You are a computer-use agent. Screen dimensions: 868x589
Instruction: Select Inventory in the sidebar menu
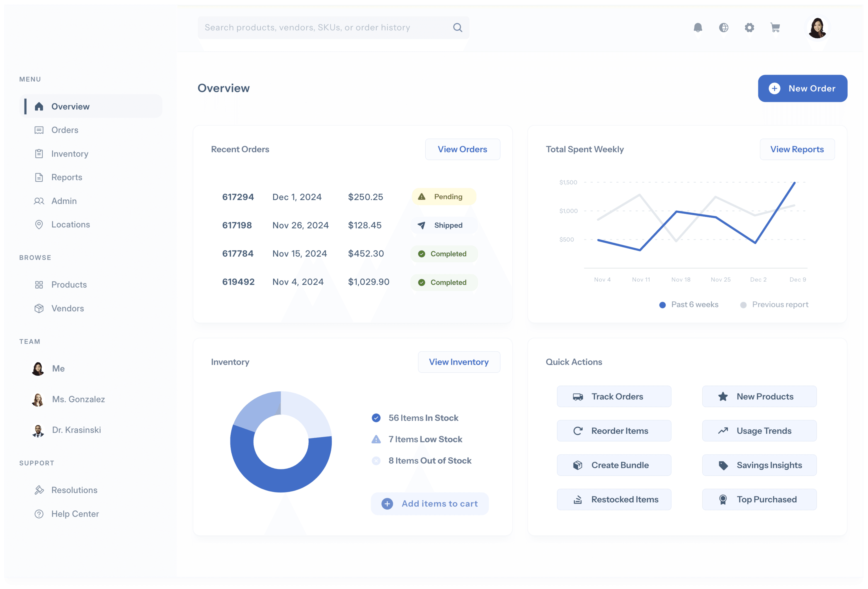coord(69,154)
